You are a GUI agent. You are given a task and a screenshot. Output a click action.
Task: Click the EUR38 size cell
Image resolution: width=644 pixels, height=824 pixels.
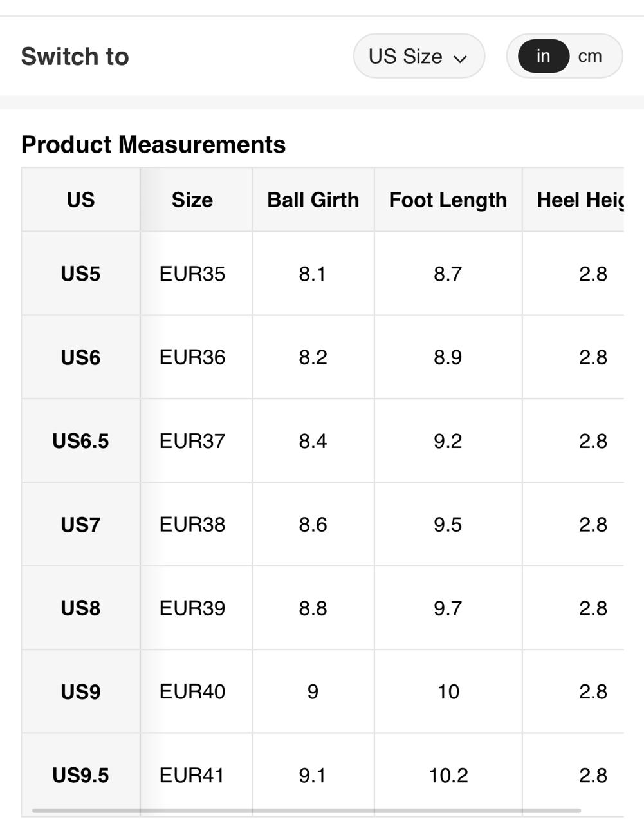[192, 525]
